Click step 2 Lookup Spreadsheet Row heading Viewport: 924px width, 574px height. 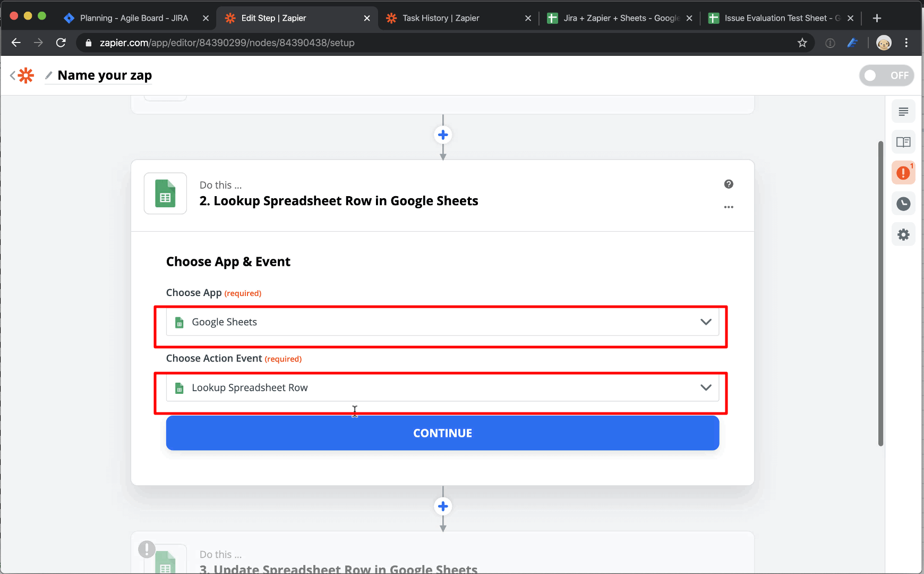click(x=339, y=201)
